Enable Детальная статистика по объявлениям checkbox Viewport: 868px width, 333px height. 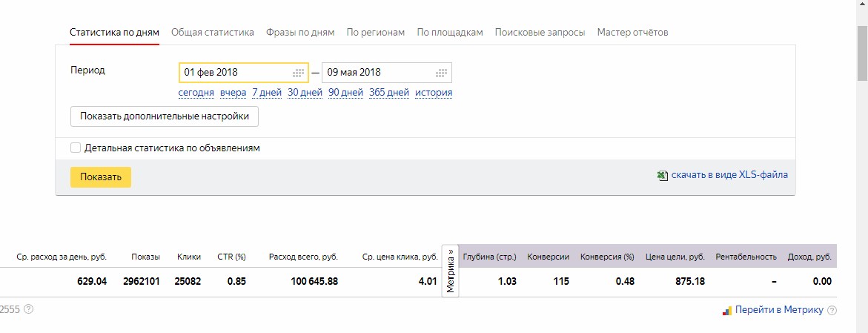click(x=76, y=148)
